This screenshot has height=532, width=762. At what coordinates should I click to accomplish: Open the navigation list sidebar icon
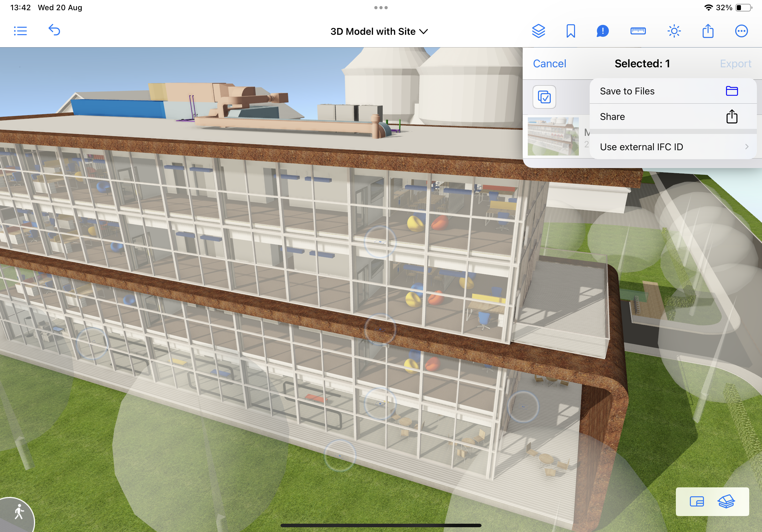pos(20,31)
